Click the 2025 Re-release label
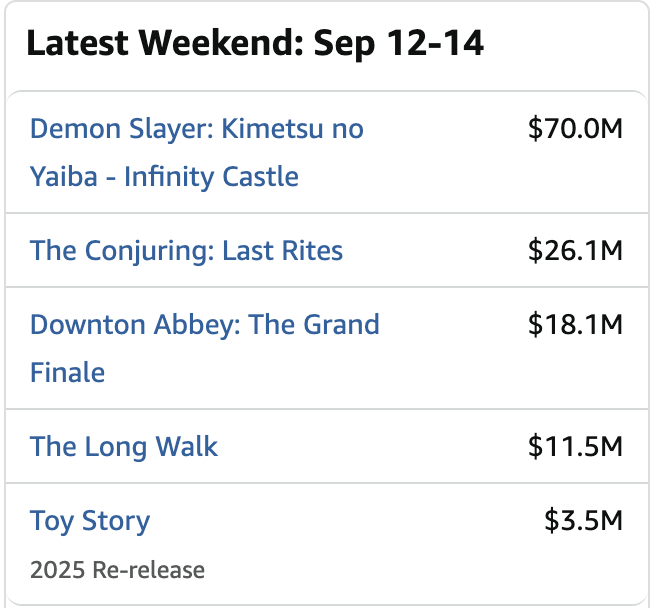The width and height of the screenshot is (654, 608). coord(117,571)
